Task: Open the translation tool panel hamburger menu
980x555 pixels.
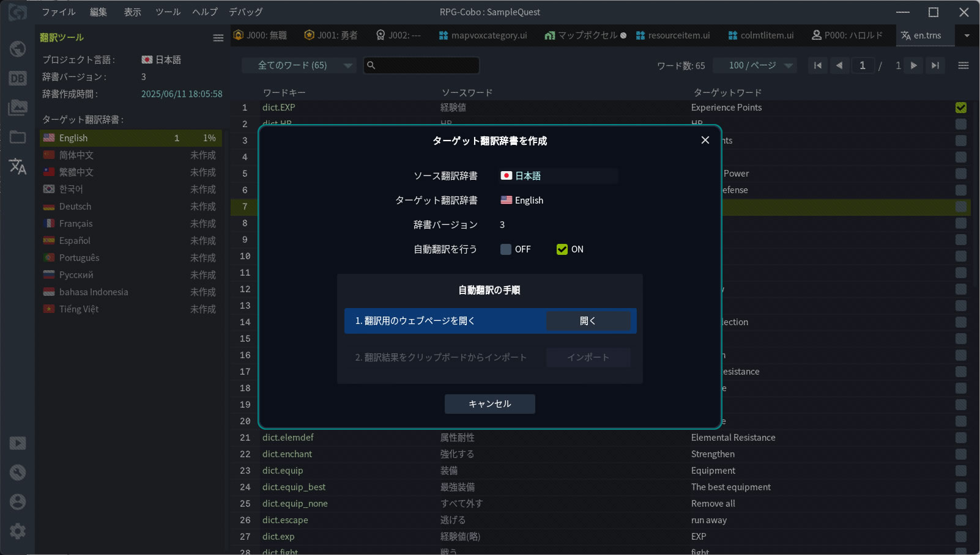Action: point(218,38)
